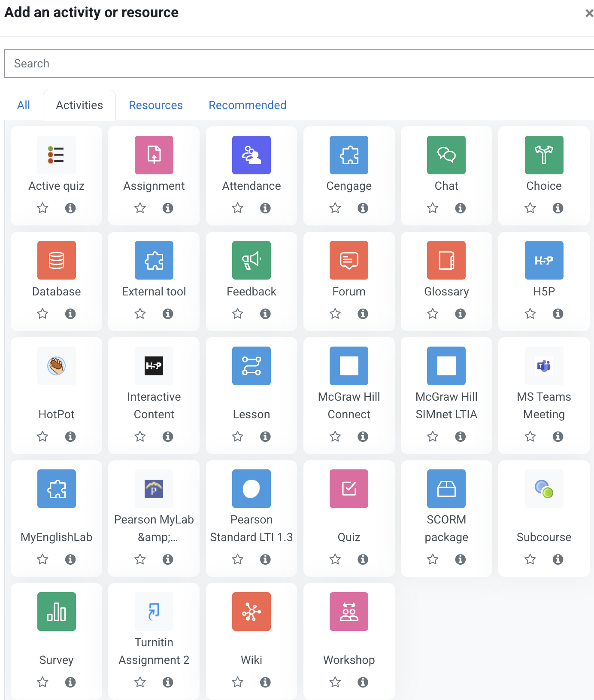
Task: Click the H5P activity label
Action: (x=544, y=292)
